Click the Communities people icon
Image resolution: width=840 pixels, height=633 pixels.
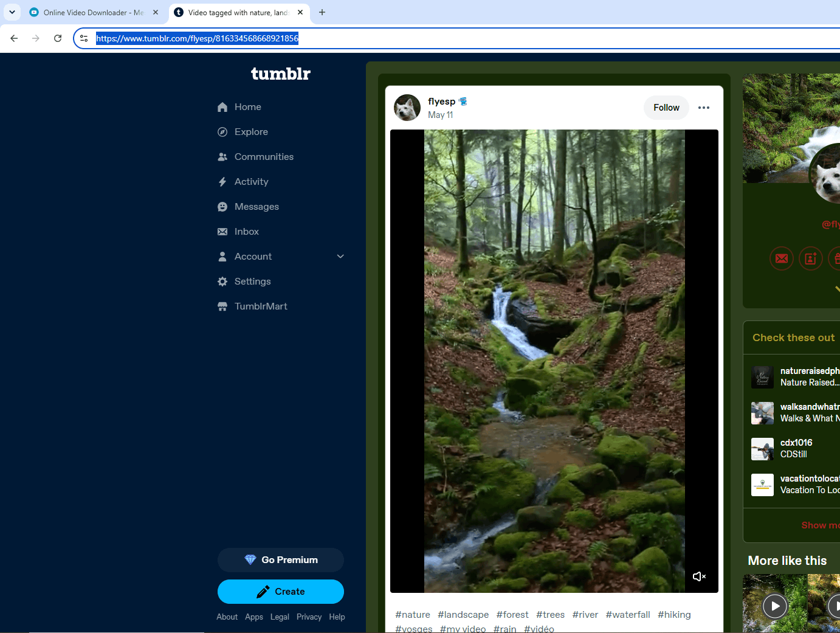click(222, 157)
